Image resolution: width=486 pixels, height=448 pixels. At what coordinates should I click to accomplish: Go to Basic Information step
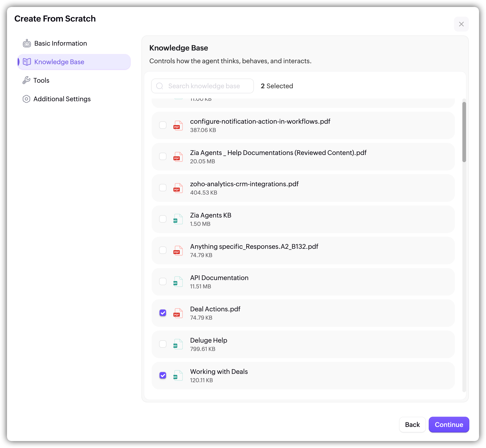(61, 43)
